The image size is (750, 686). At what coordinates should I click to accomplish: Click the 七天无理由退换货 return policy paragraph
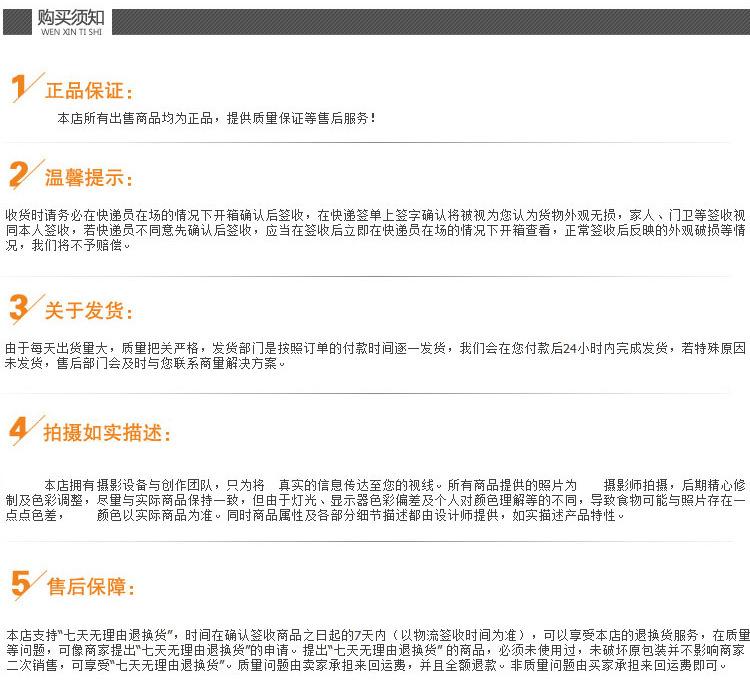(375, 649)
